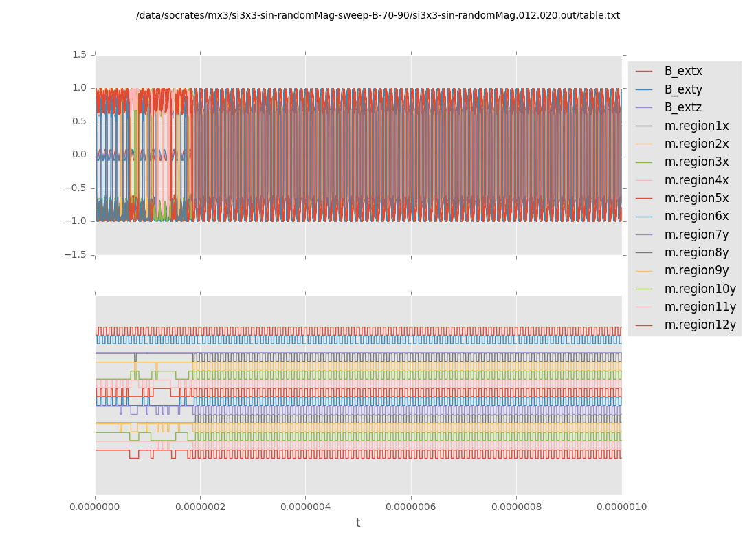756x550 pixels.
Task: Click the m.region4x legend label
Action: point(696,180)
